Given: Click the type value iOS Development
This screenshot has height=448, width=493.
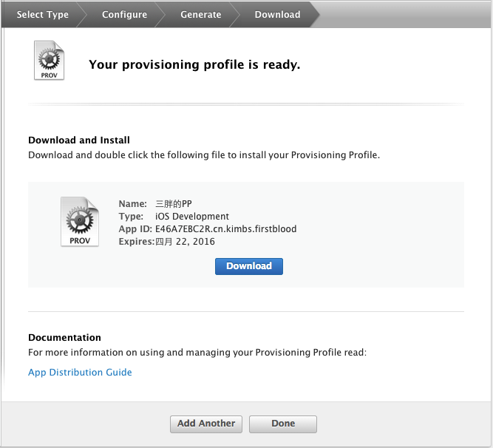Looking at the screenshot, I should tap(191, 217).
